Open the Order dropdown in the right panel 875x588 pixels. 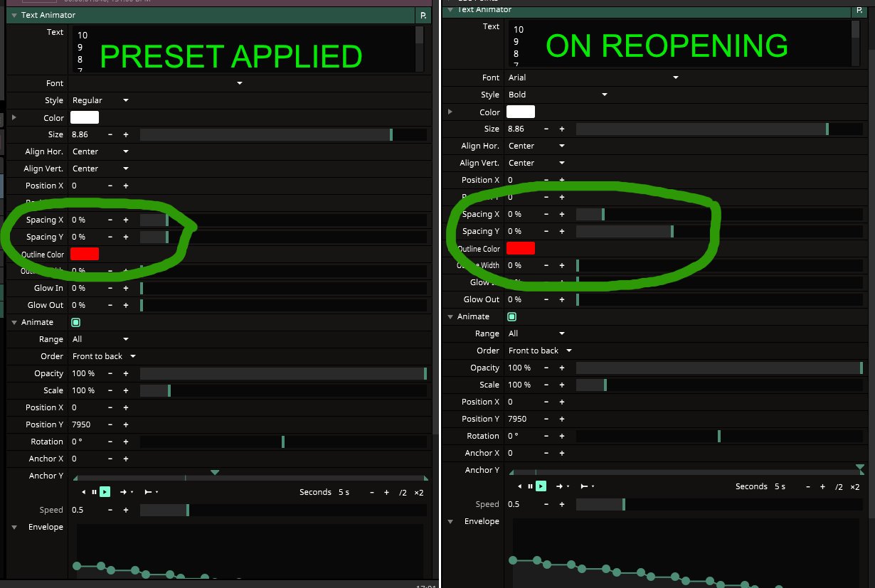click(x=539, y=351)
